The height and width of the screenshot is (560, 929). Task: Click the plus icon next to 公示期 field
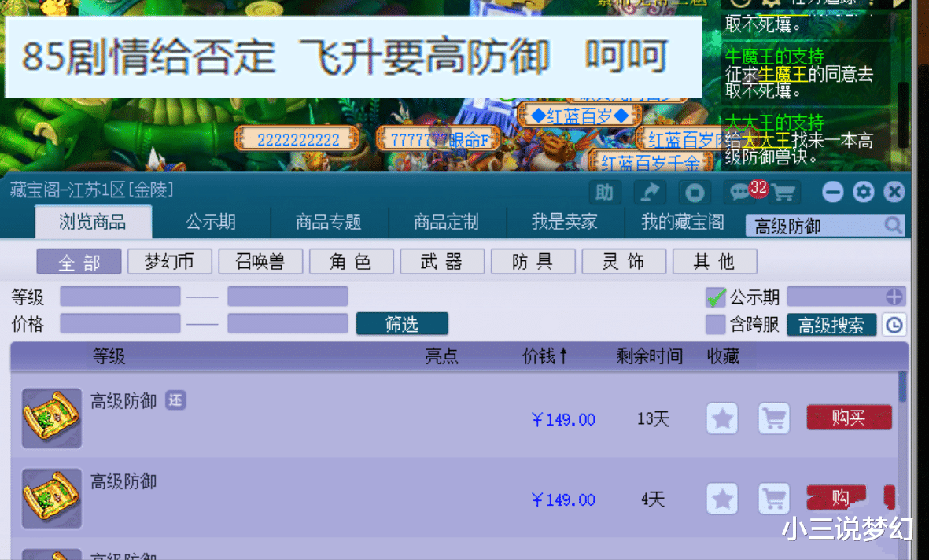[894, 297]
